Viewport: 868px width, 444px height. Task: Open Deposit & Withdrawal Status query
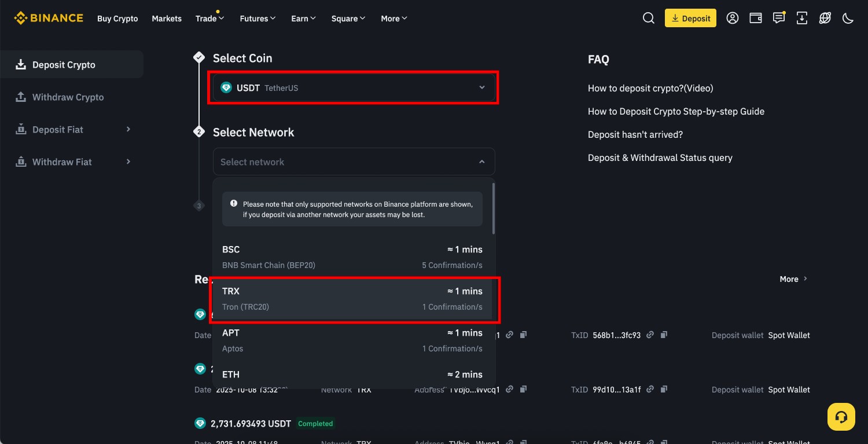tap(660, 157)
